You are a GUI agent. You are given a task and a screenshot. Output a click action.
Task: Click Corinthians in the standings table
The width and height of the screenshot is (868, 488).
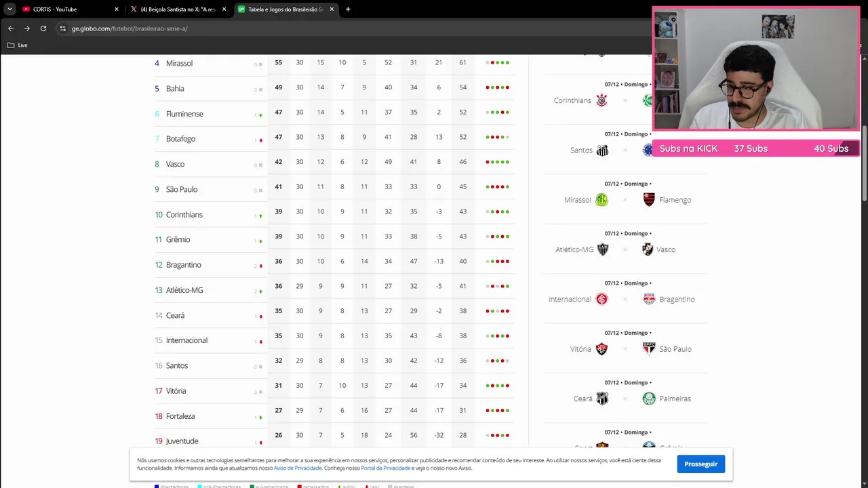click(184, 215)
